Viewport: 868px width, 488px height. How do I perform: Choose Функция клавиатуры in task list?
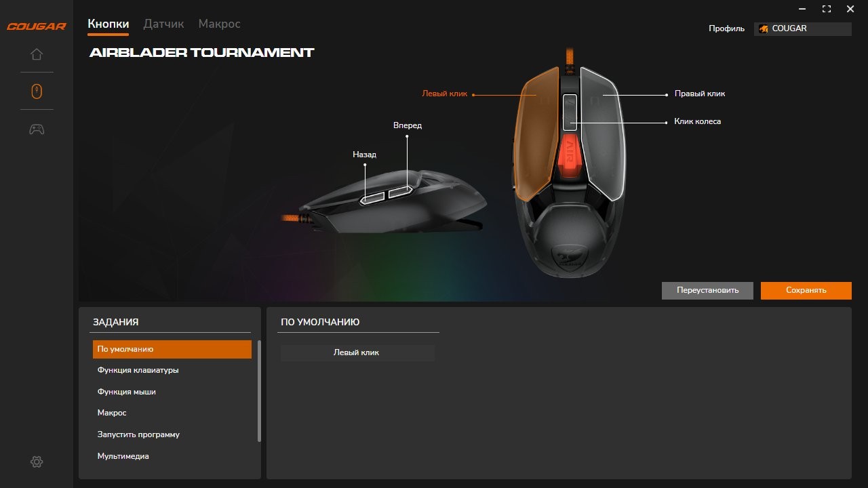[138, 370]
